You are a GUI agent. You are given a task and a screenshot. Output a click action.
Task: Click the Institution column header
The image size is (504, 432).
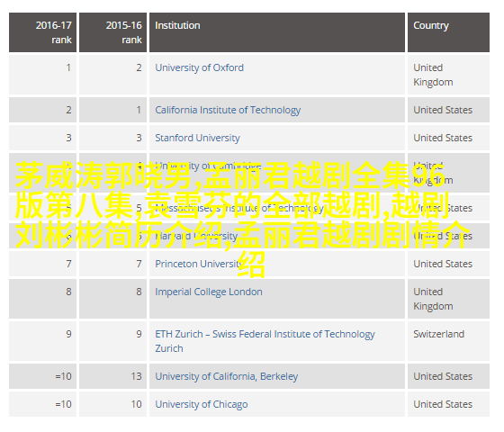[x=277, y=32]
